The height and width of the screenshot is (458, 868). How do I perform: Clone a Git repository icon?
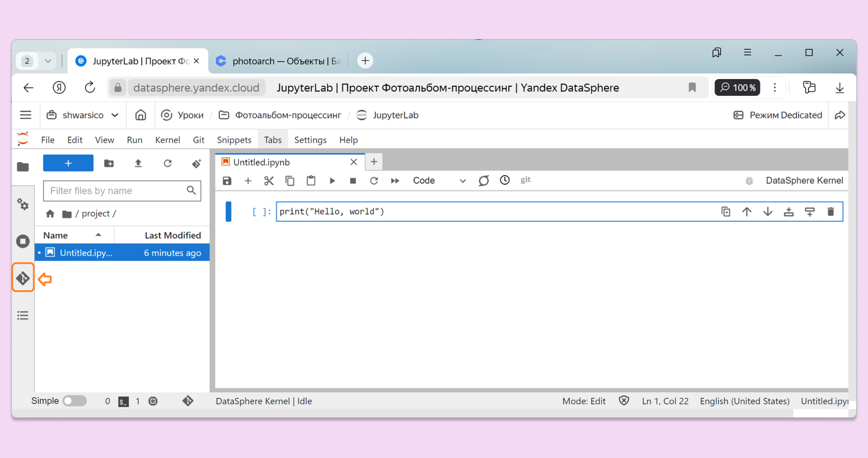[x=197, y=163]
